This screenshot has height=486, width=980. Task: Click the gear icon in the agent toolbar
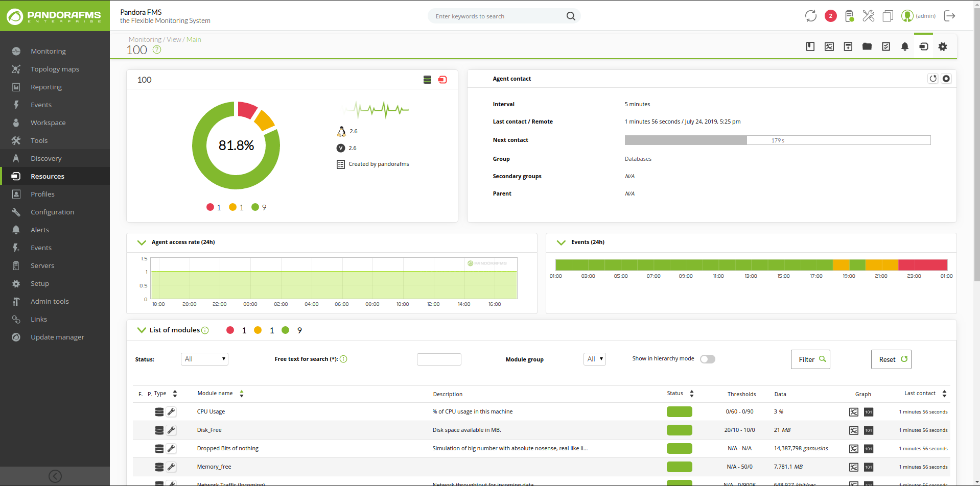(943, 46)
